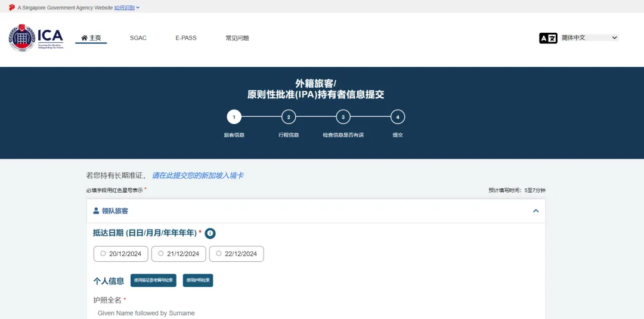Click the 护照全名 name input field
The width and height of the screenshot is (644, 319).
point(316,313)
